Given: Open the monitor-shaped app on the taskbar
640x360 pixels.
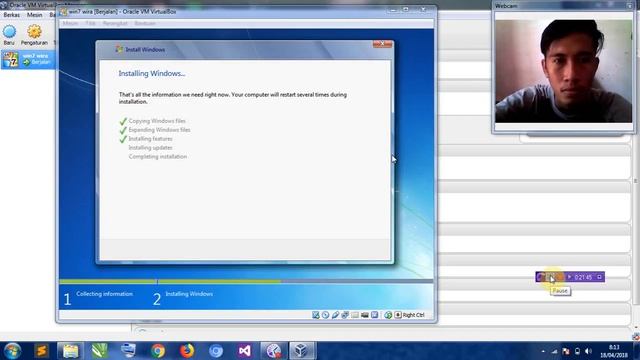Looking at the screenshot, I should pos(129,351).
